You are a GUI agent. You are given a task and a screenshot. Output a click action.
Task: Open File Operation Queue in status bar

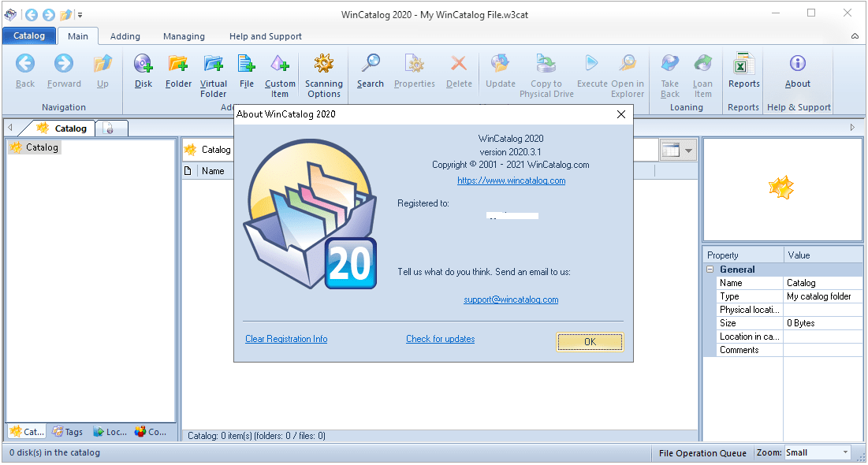pos(702,453)
